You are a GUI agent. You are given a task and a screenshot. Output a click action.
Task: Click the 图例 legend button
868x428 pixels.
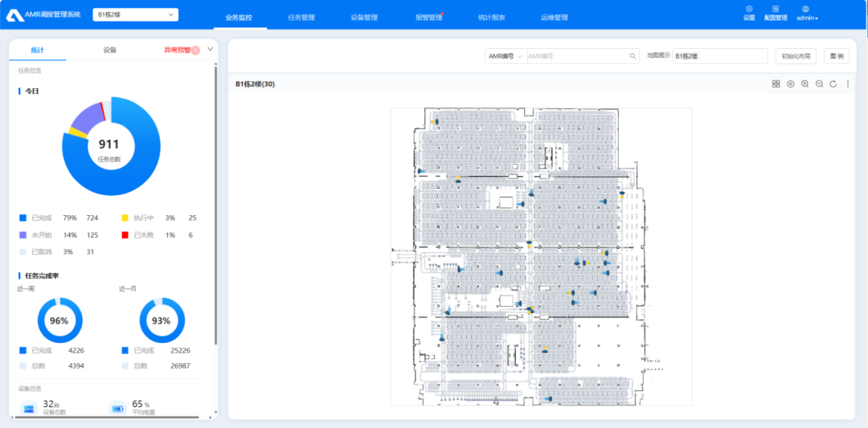click(x=836, y=56)
